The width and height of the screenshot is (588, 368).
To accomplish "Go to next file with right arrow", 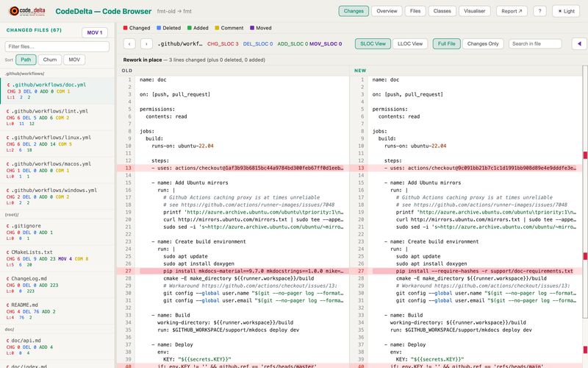I will (146, 44).
